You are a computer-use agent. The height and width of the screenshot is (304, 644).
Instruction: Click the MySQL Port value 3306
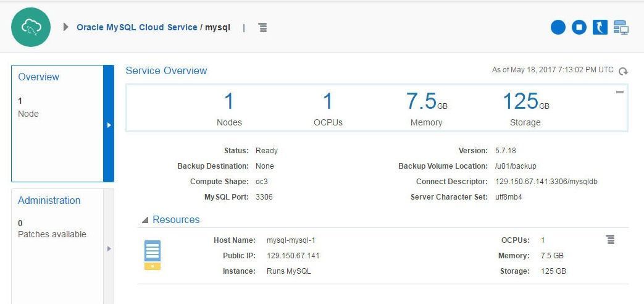(x=264, y=196)
